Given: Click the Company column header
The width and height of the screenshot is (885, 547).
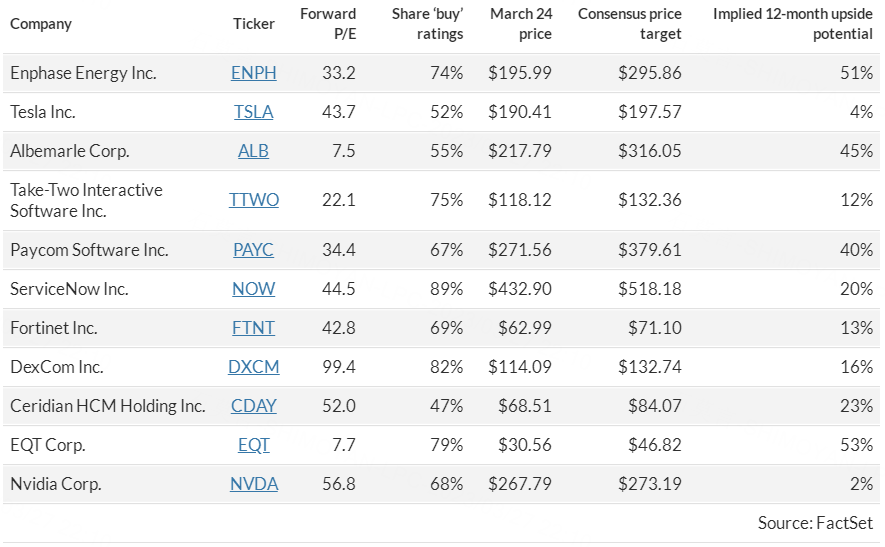Looking at the screenshot, I should [41, 24].
